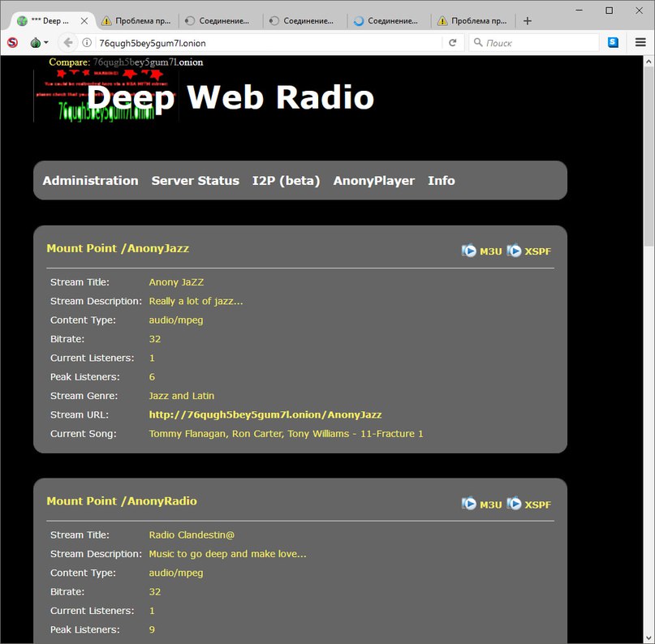Image resolution: width=655 pixels, height=644 pixels.
Task: Open the Administration menu item
Action: (90, 181)
